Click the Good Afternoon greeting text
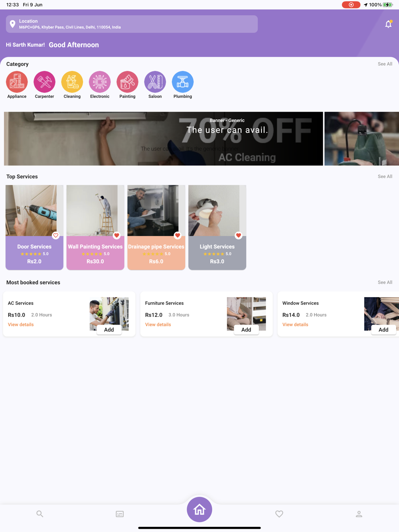Screen dimensions: 399x532 (74, 45)
